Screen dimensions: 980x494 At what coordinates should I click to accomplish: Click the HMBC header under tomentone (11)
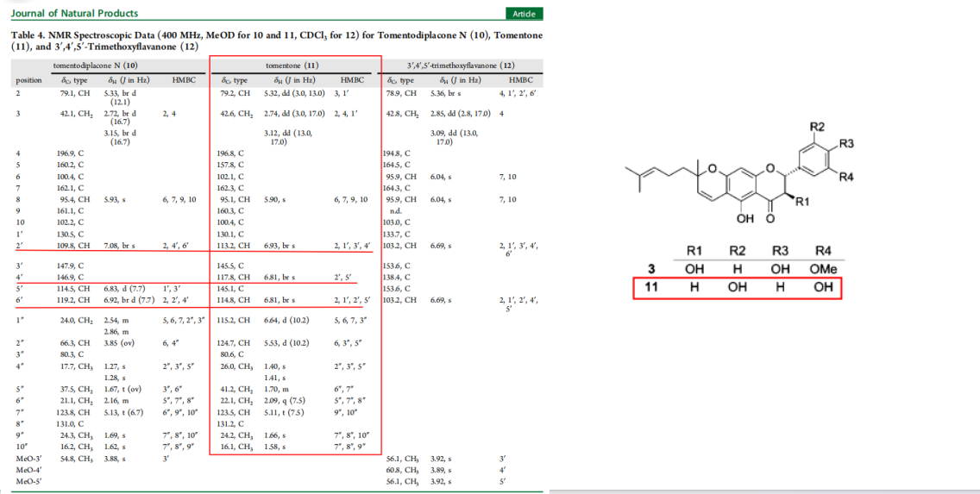tap(352, 80)
